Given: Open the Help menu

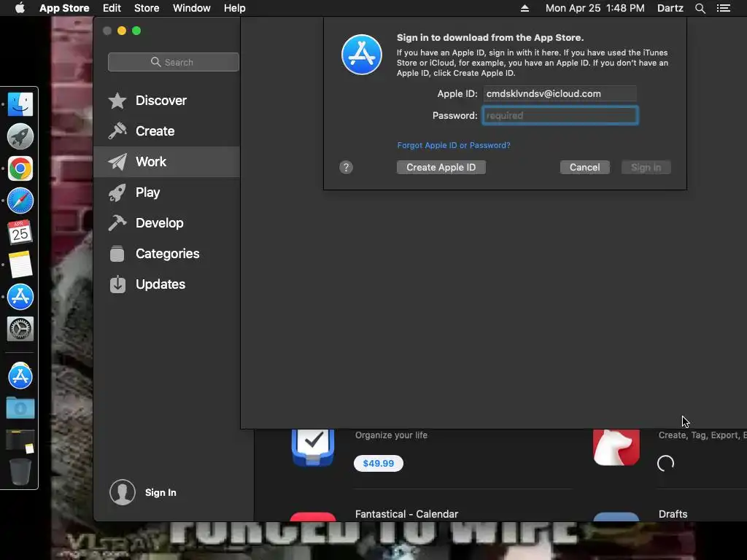Looking at the screenshot, I should (x=235, y=8).
